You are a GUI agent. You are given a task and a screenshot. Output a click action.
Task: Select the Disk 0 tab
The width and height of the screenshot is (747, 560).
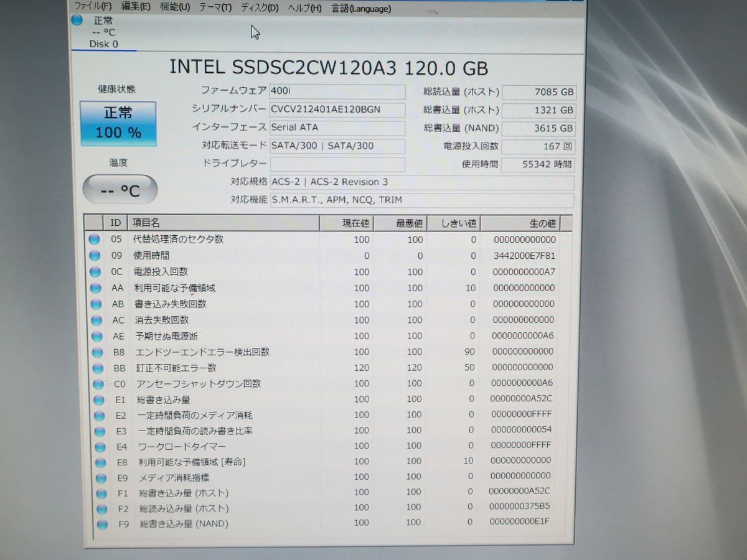[103, 44]
